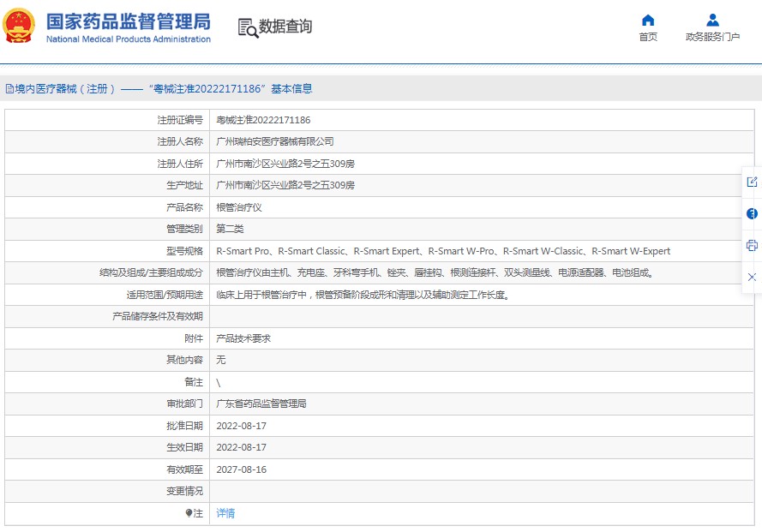Image resolution: width=762 pixels, height=532 pixels.
Task: Click the 政务服务门户 label
Action: [x=712, y=37]
